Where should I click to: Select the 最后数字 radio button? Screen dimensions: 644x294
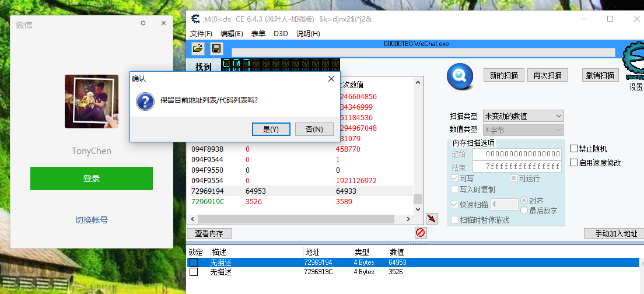pos(524,211)
